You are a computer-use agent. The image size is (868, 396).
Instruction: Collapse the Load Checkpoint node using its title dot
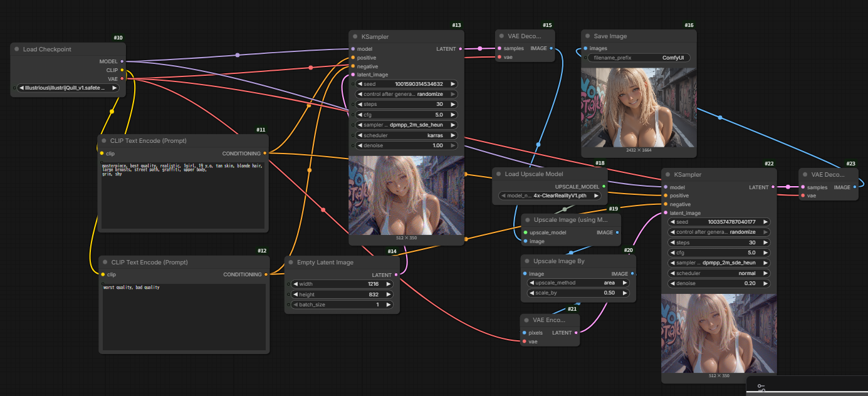tap(17, 49)
